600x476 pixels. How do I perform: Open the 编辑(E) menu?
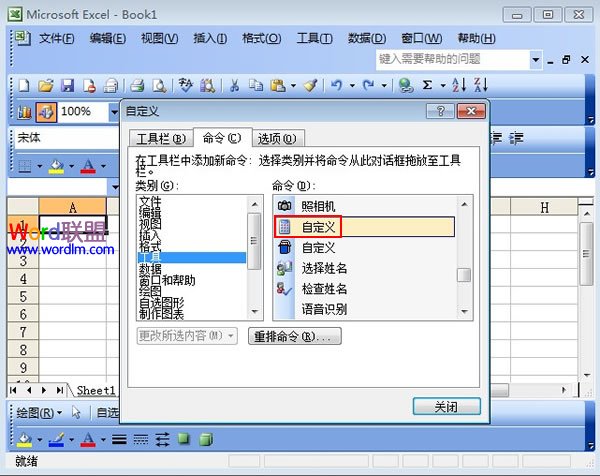tap(108, 38)
